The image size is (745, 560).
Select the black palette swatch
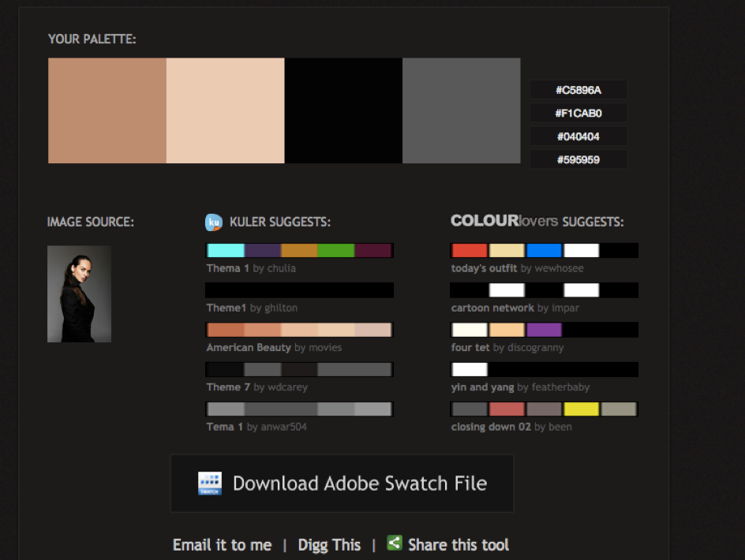coord(343,110)
